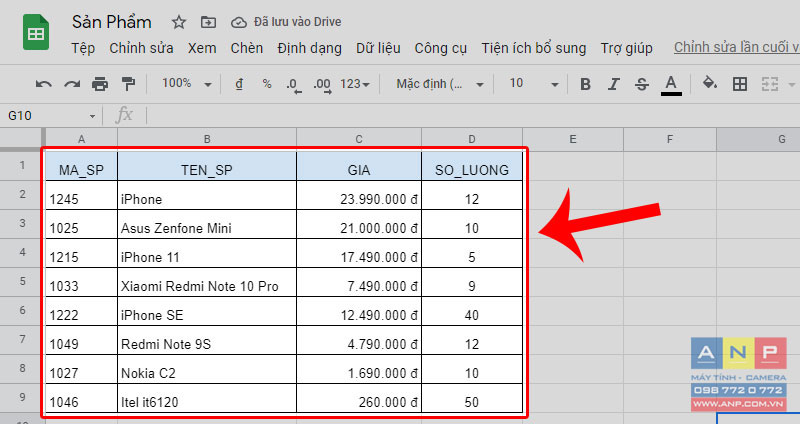Open the Định dạng menu
800x424 pixels.
tap(310, 48)
